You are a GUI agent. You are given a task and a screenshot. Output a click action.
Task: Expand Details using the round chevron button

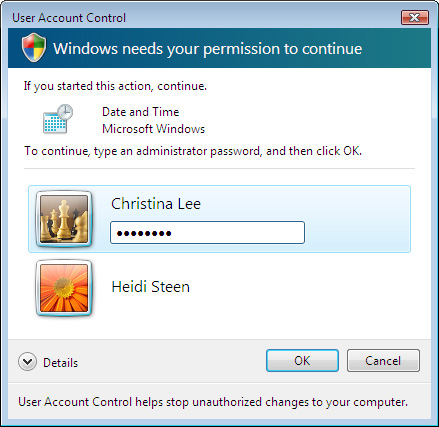click(27, 362)
